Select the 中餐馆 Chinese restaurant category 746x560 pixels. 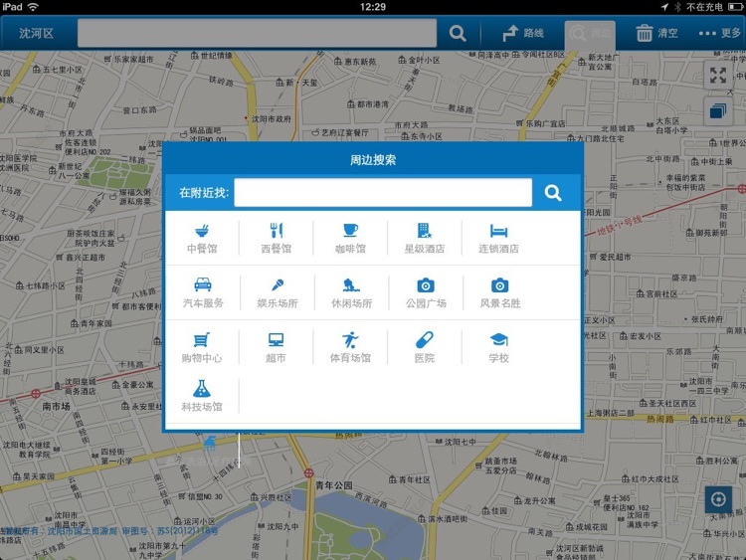(202, 238)
